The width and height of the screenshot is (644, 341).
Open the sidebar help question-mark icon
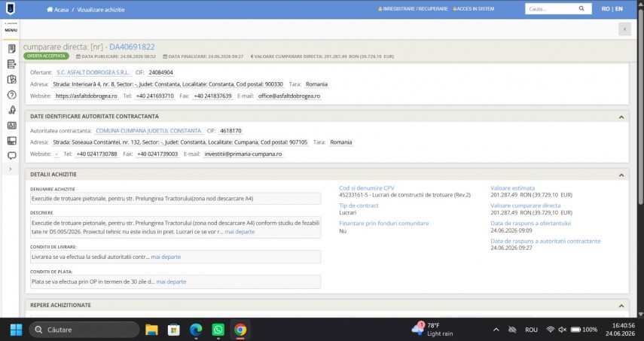tap(11, 95)
